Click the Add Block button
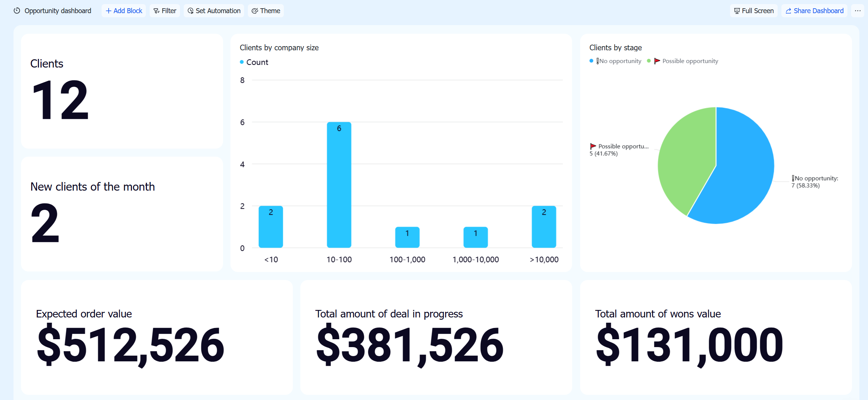 coord(124,11)
